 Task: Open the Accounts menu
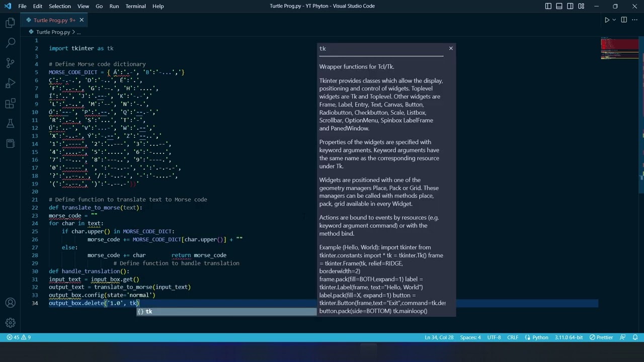[10, 303]
